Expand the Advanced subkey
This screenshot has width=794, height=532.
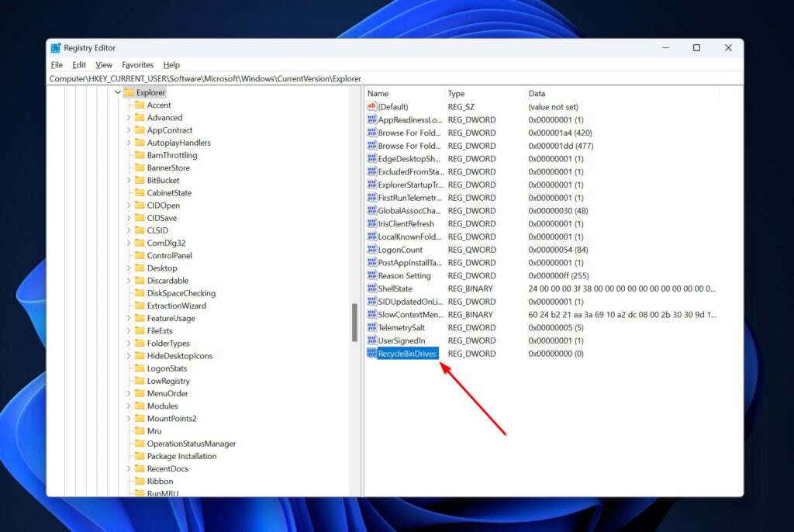point(129,117)
